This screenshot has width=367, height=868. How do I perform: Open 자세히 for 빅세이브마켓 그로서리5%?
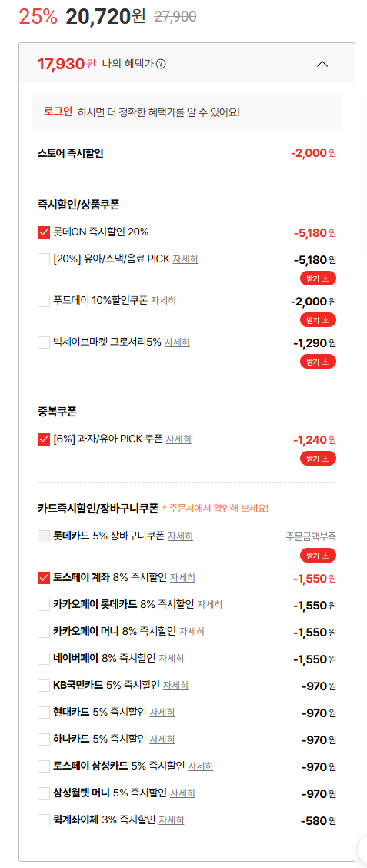(177, 342)
